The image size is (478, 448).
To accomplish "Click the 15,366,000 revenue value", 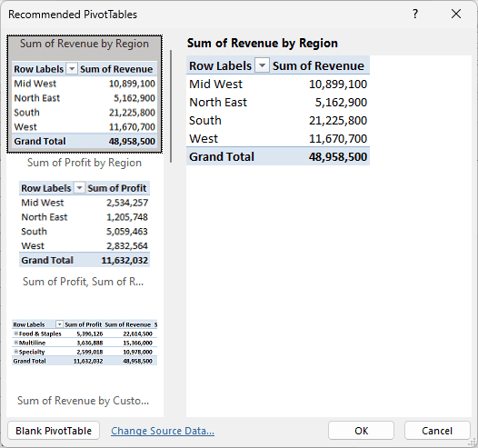I will pyautogui.click(x=137, y=343).
